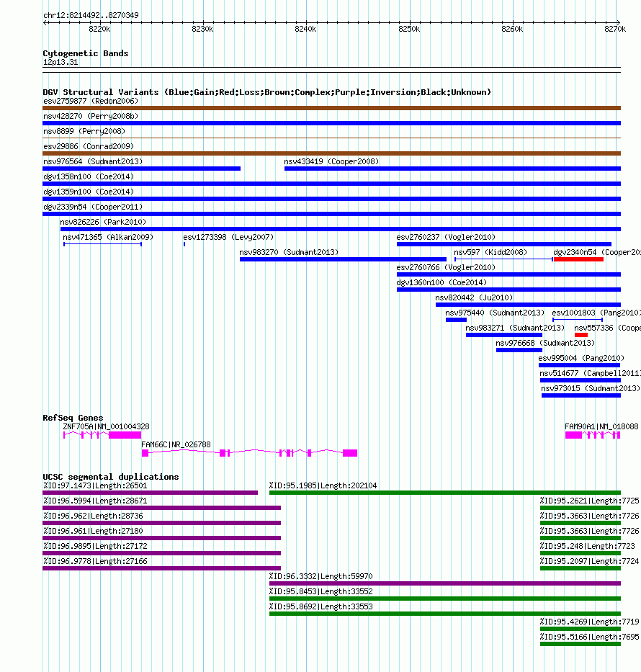Screen dimensions: 641x672
Task: Select the nsv976564 (Sudmant2013) label
Action: coord(93,161)
